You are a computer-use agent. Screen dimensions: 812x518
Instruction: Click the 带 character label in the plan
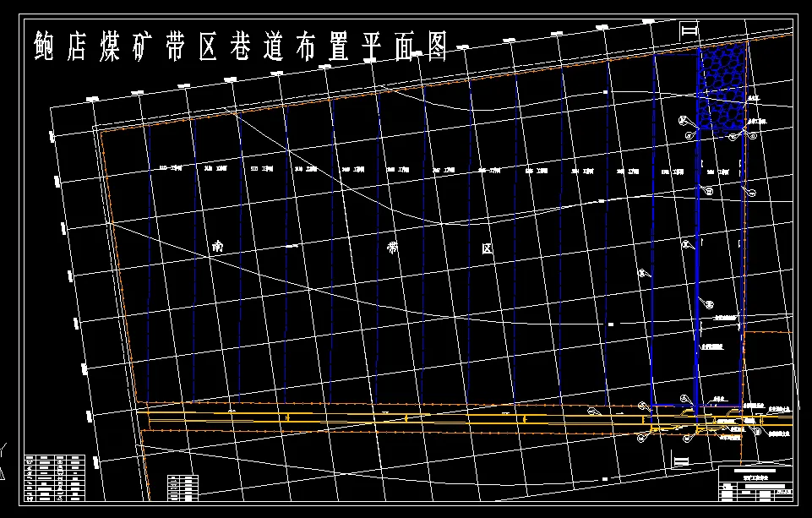click(393, 248)
